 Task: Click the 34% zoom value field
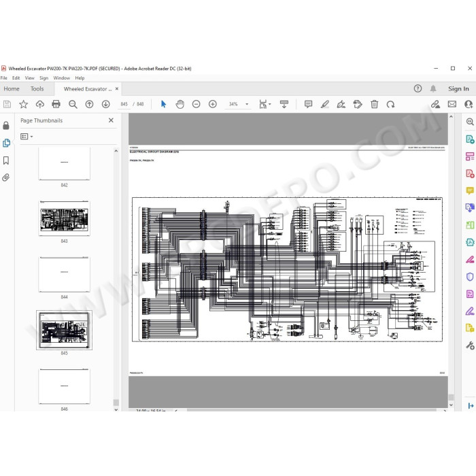(233, 104)
